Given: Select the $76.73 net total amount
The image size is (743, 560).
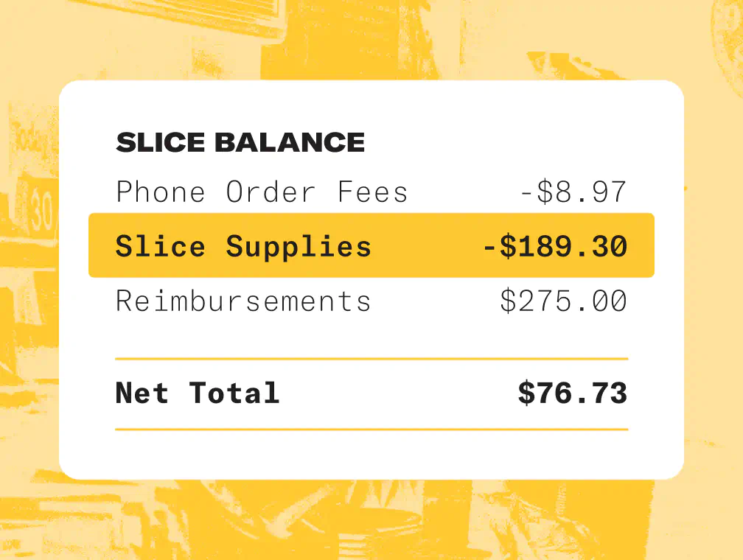Looking at the screenshot, I should 573,393.
